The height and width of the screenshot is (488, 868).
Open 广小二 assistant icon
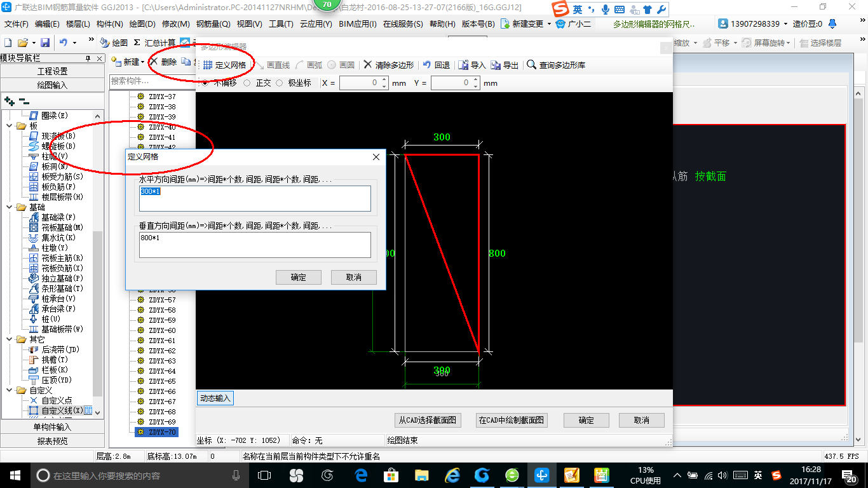(573, 24)
